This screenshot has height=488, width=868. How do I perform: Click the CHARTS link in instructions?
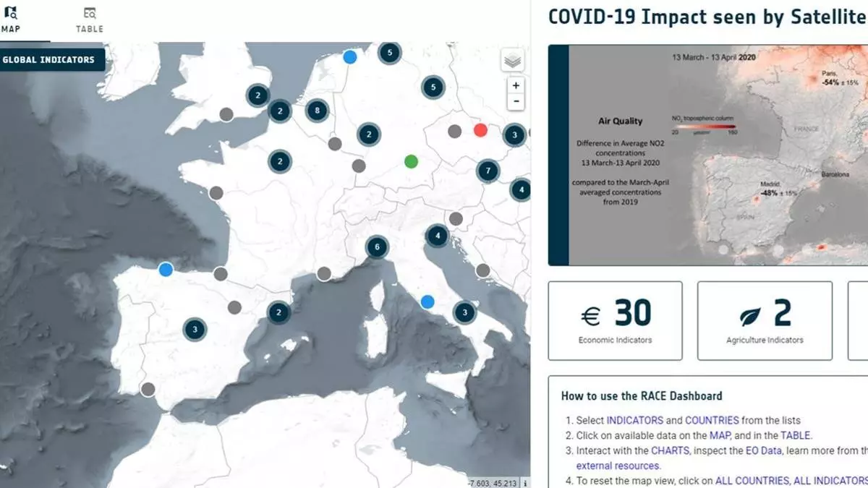pyautogui.click(x=671, y=450)
